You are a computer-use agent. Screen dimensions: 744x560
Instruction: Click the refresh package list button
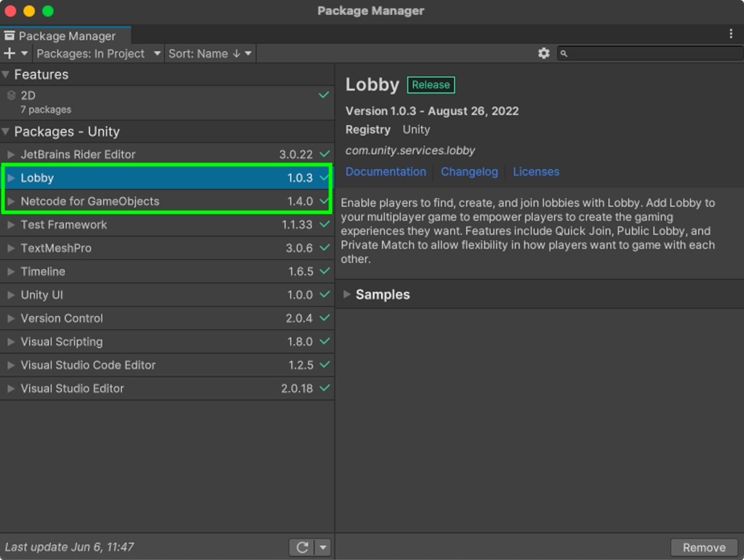(x=303, y=547)
